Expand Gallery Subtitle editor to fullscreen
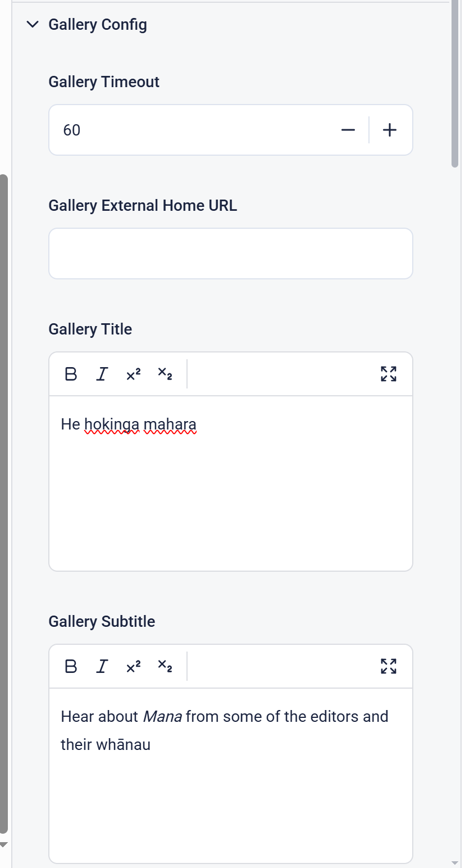Image resolution: width=465 pixels, height=868 pixels. (x=389, y=666)
